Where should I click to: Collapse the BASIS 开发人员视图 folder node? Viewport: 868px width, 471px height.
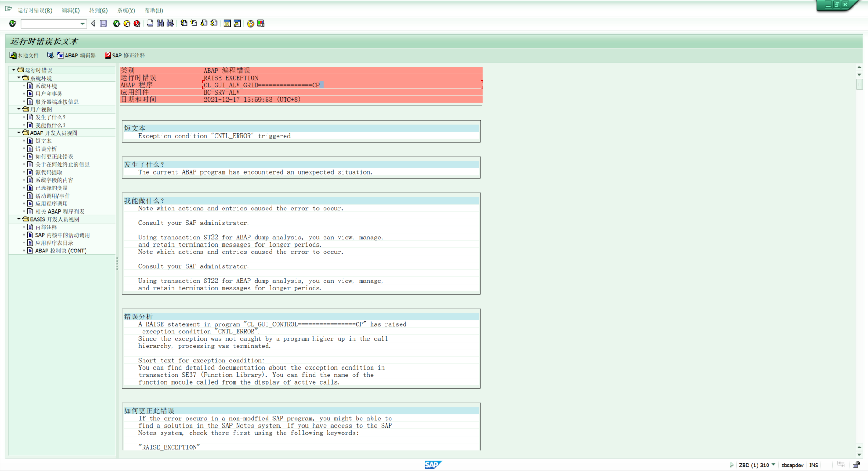(19, 219)
